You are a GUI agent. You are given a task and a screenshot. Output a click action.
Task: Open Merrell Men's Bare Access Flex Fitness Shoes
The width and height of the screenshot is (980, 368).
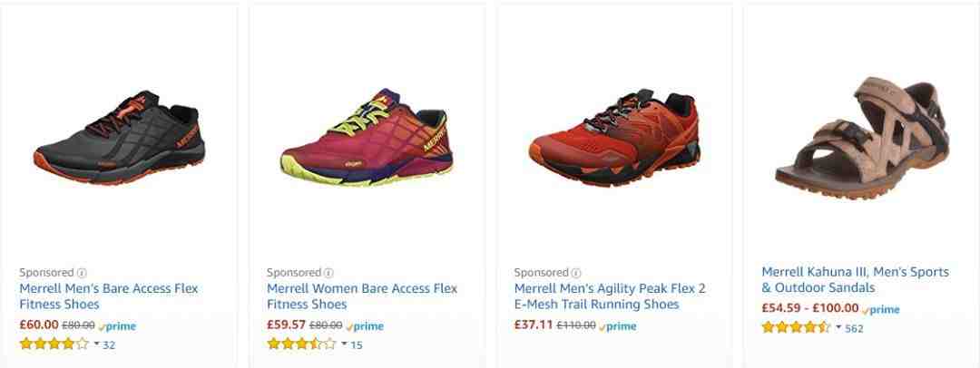tap(109, 296)
